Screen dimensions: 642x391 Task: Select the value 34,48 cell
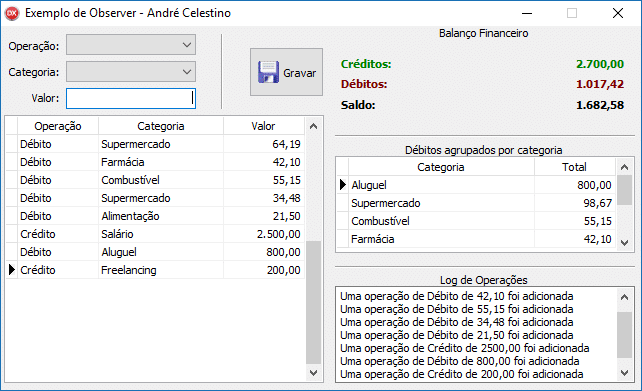coord(264,198)
